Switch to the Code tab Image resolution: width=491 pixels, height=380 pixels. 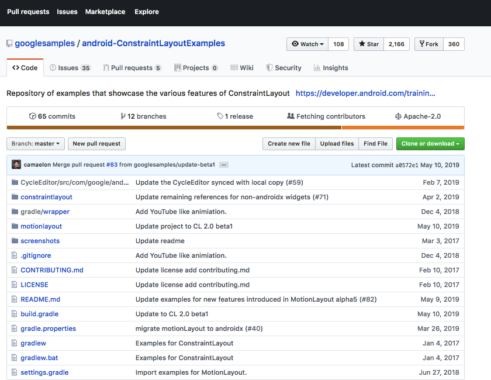click(25, 68)
